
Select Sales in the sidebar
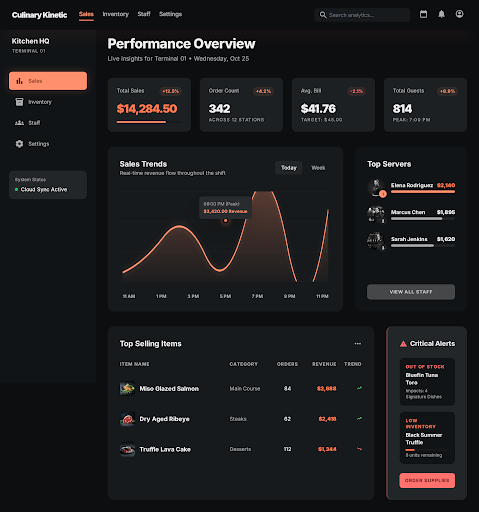coord(48,81)
